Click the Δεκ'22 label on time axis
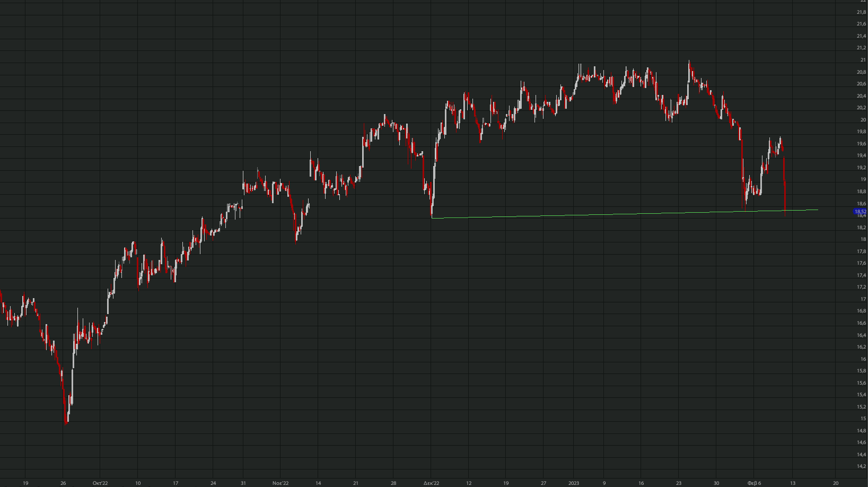Screen dimensions: 868x487 coord(431,483)
